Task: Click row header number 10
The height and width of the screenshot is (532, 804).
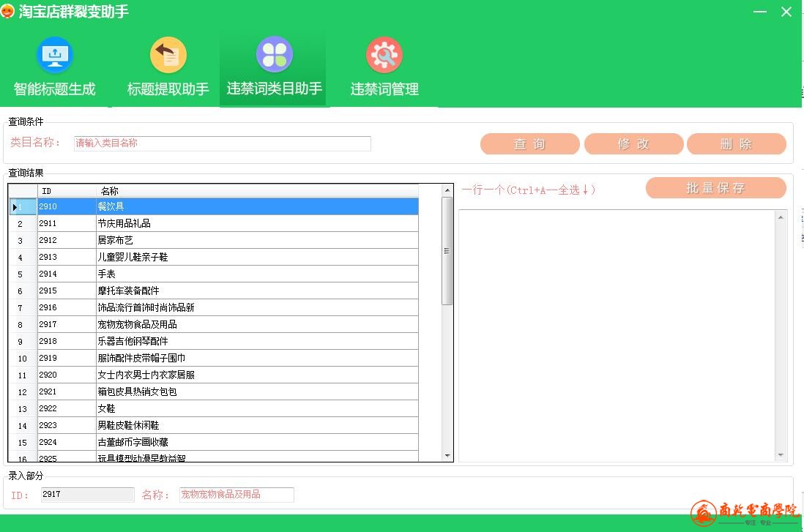Action: click(23, 359)
